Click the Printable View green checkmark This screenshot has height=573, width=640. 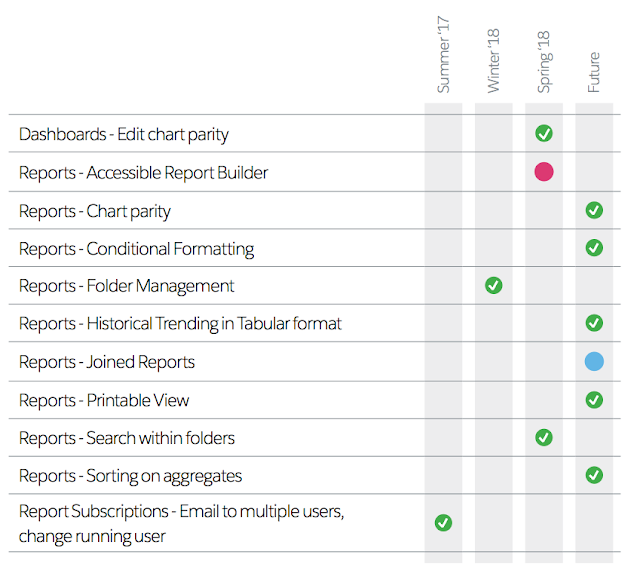(594, 399)
